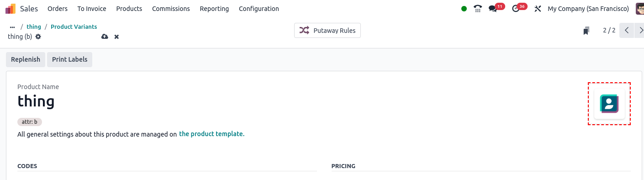Open the gear actions menu beside thing (b)
Viewport: 644px width, 180px height.
coord(38,37)
